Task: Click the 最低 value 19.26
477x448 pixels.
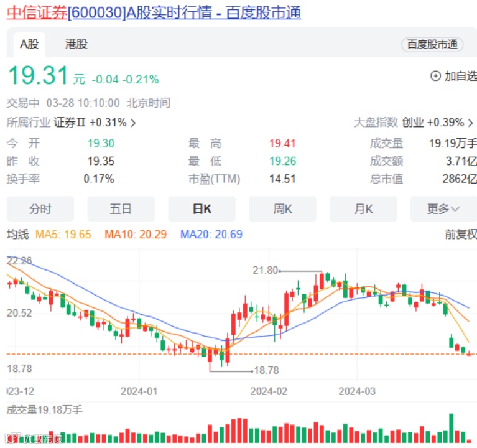Action: pyautogui.click(x=282, y=161)
